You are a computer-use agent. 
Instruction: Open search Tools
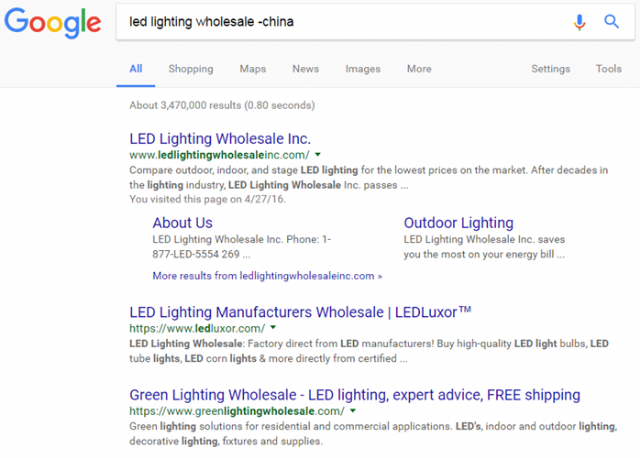pyautogui.click(x=609, y=69)
